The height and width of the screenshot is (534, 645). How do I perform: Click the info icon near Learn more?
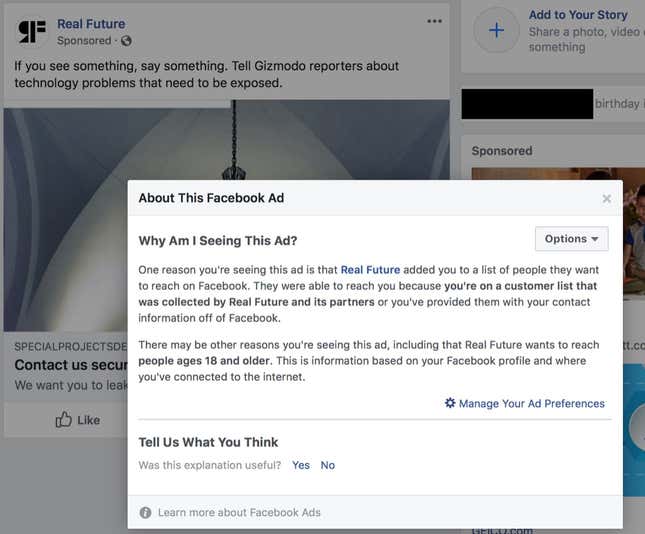(145, 513)
